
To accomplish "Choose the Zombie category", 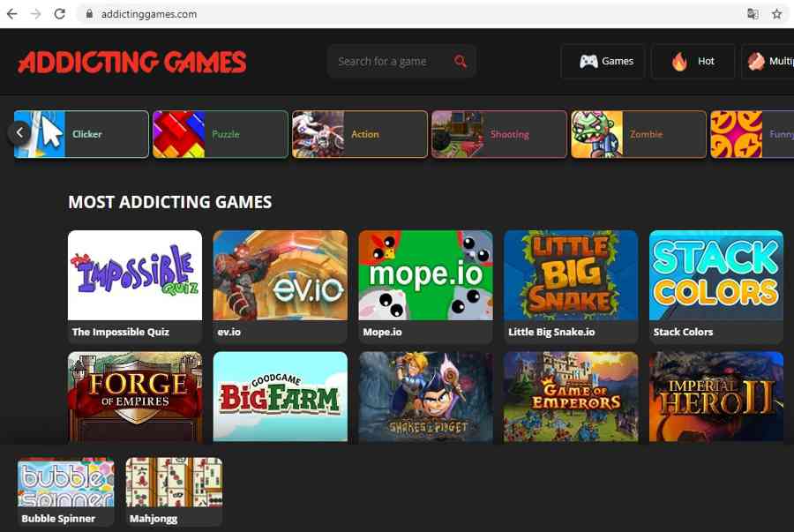I will (639, 134).
